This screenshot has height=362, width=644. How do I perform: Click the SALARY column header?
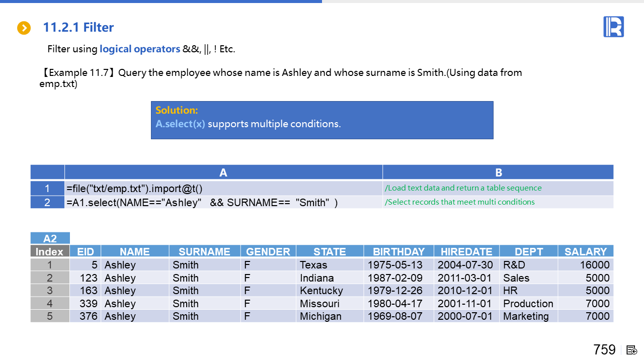coord(585,251)
